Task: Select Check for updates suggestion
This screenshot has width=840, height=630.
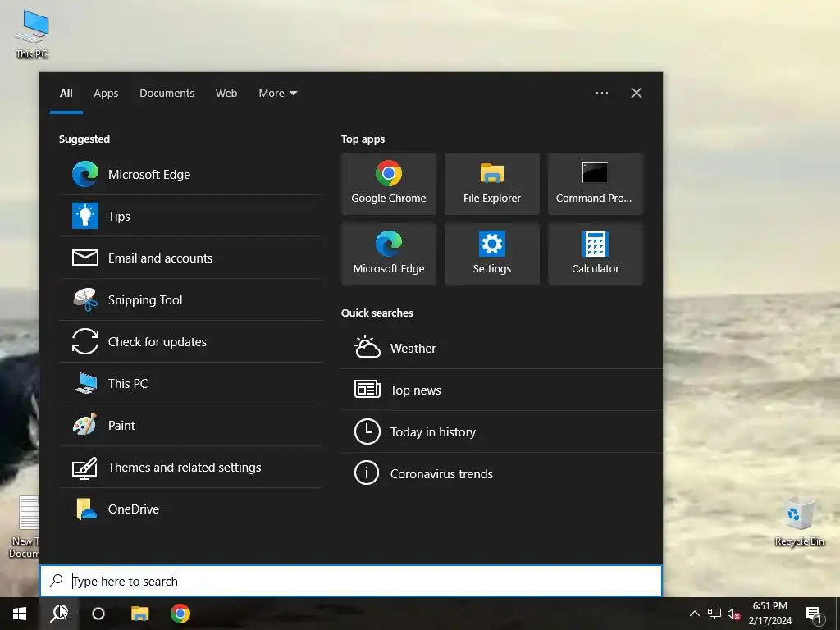Action: (x=190, y=341)
